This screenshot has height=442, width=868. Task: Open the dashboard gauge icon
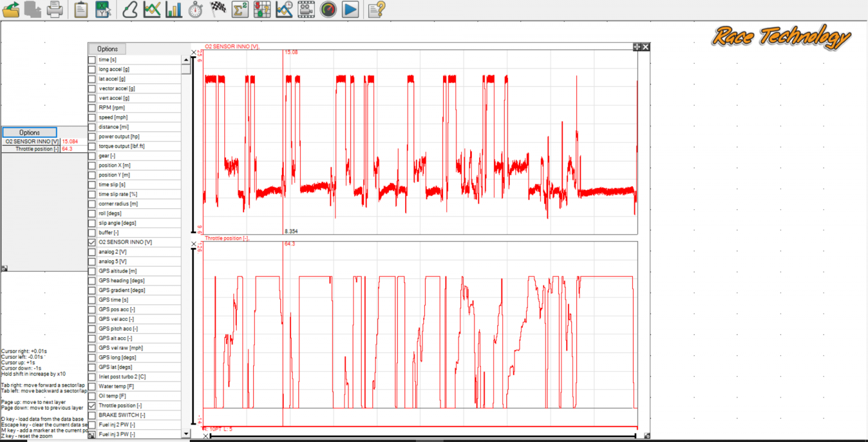pos(328,9)
